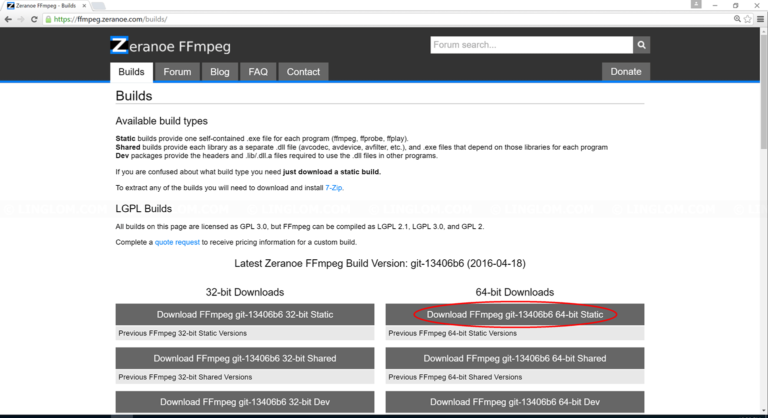Open the Forum navigation tab
768x418 pixels.
tap(177, 72)
